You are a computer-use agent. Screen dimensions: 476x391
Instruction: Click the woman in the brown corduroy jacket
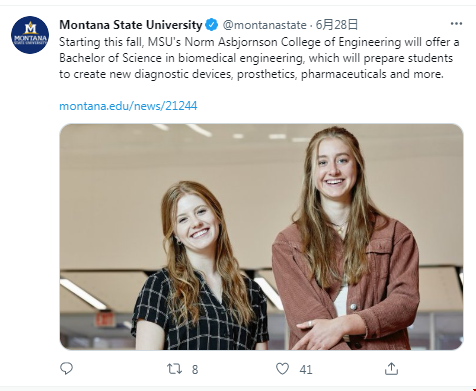pyautogui.click(x=345, y=240)
